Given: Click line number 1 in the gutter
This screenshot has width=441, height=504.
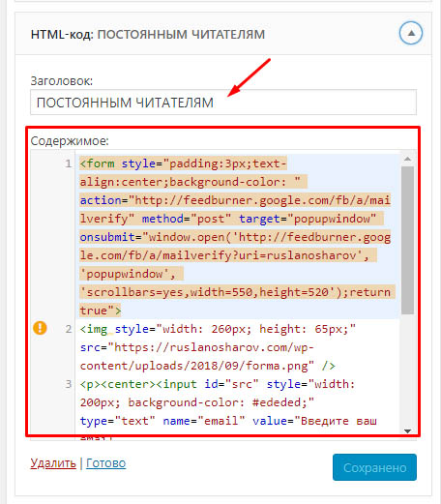Looking at the screenshot, I should tap(68, 163).
